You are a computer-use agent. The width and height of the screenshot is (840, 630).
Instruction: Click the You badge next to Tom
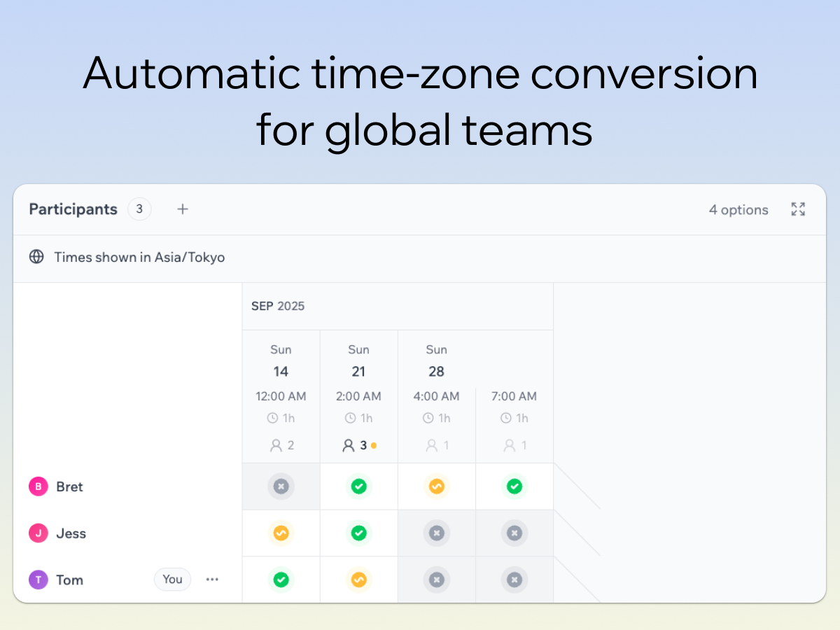point(172,579)
